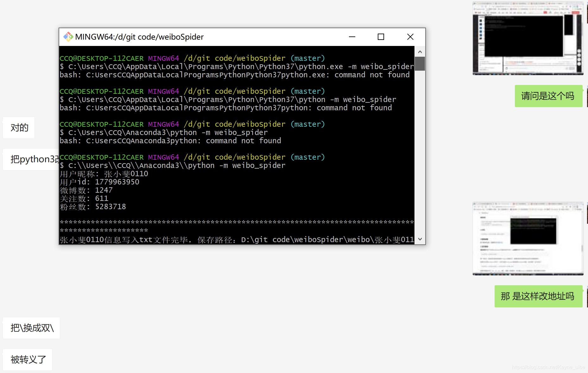
Task: Click the terminal scrollbar down arrow
Action: tap(420, 239)
